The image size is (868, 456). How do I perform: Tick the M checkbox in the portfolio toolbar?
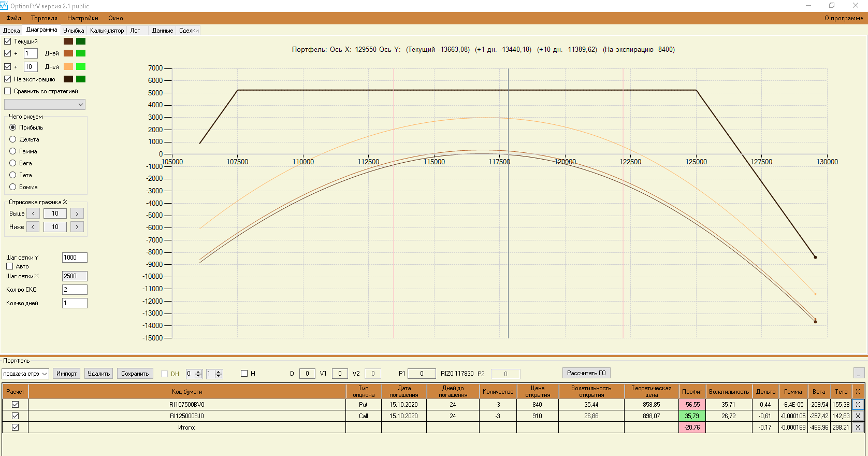pos(244,374)
